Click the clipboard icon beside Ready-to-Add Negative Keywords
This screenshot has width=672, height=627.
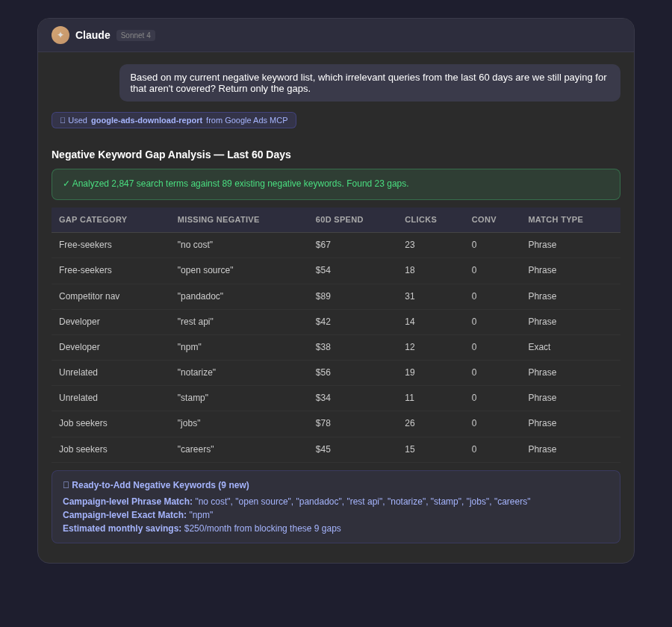point(66,485)
